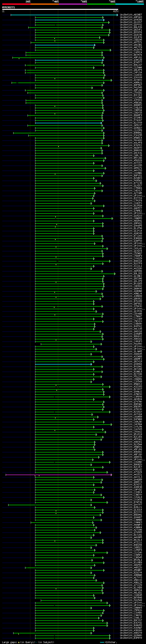Click the purple ~60% identity legend segment
Screen dimensions: 146x644
73,4
